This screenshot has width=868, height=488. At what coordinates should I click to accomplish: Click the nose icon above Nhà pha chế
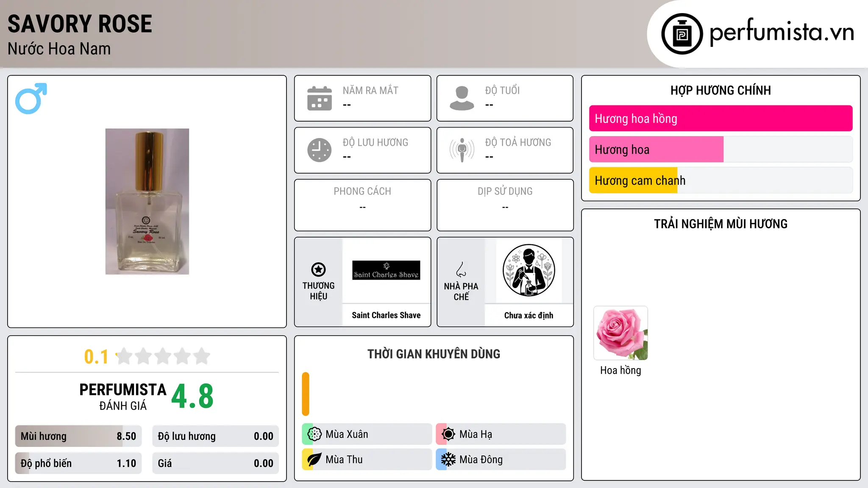(461, 269)
